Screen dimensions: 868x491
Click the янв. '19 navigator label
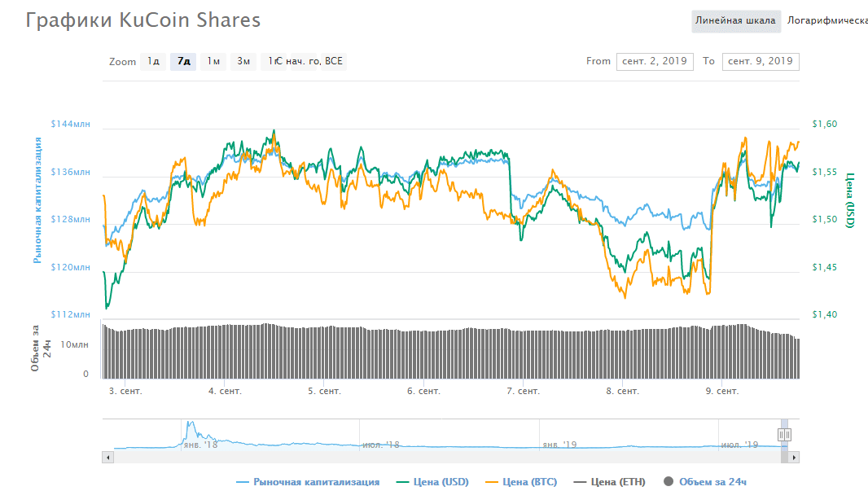coord(559,445)
